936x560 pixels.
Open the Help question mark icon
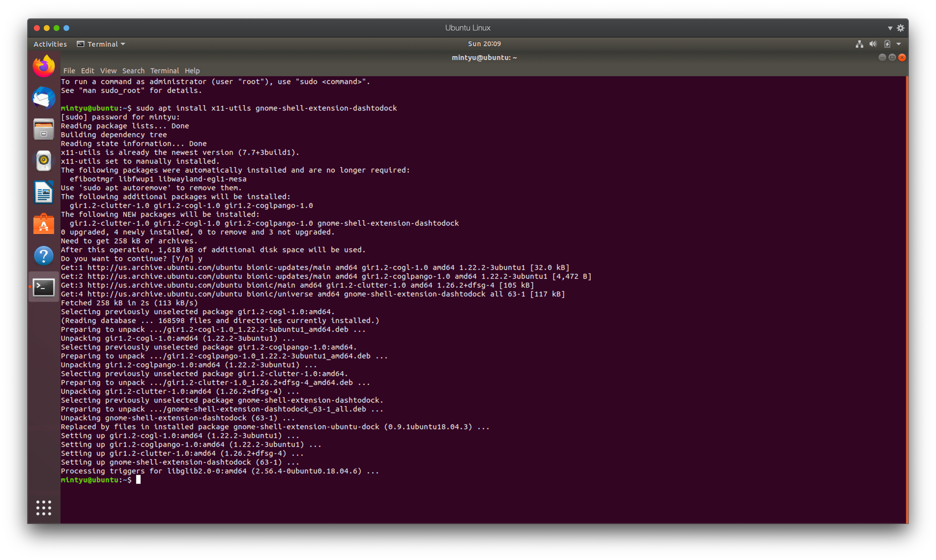pos(44,255)
